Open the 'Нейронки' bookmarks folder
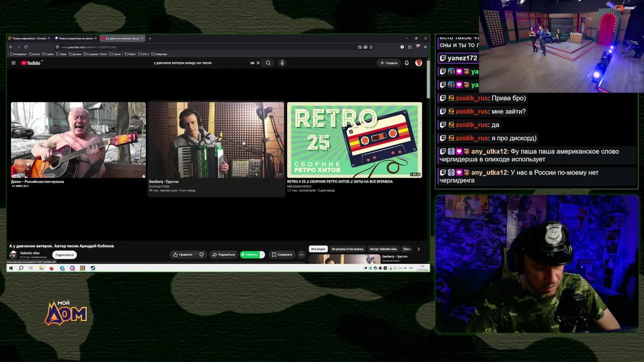 click(x=158, y=54)
